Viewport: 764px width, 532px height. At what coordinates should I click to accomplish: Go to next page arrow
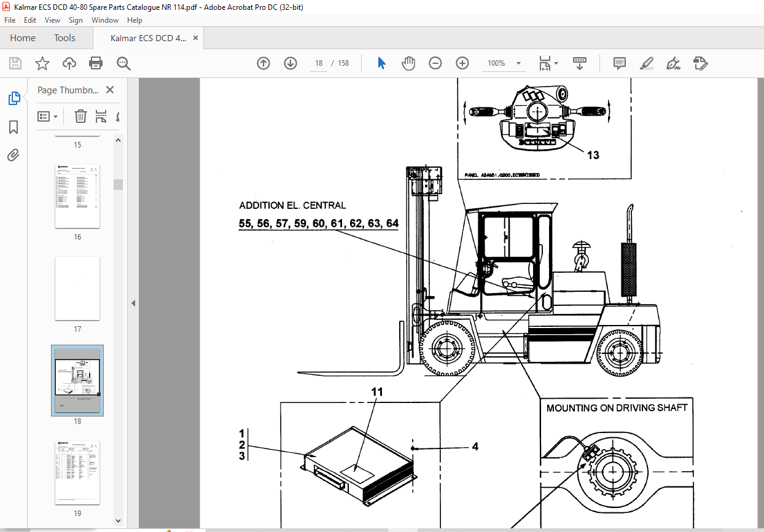(x=290, y=63)
